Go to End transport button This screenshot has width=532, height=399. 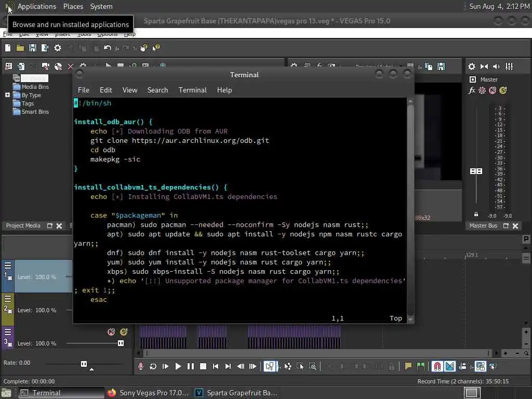[x=228, y=366]
